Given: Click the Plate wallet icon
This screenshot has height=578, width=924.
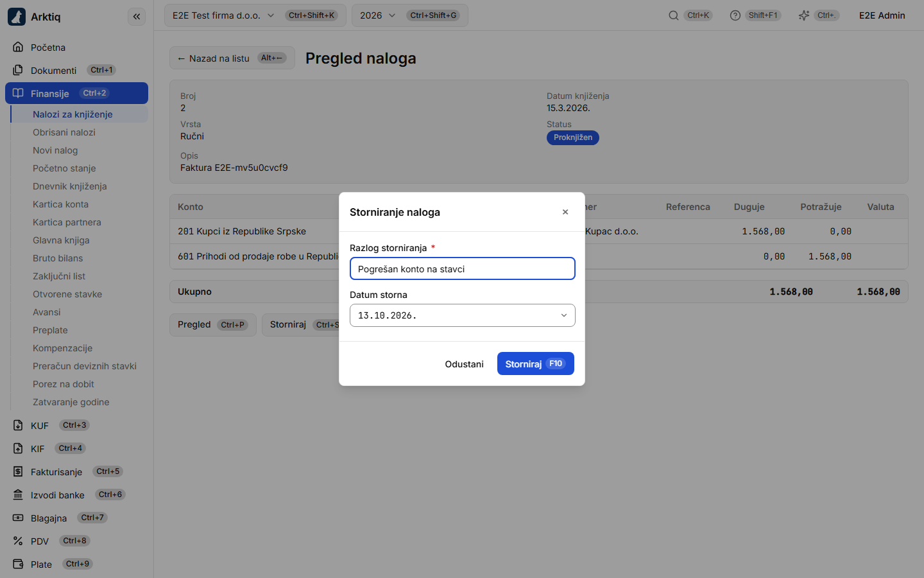Looking at the screenshot, I should pyautogui.click(x=18, y=564).
